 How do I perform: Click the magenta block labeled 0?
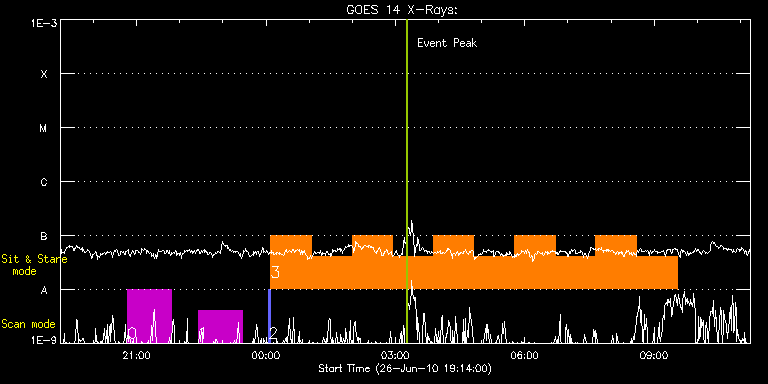point(149,316)
